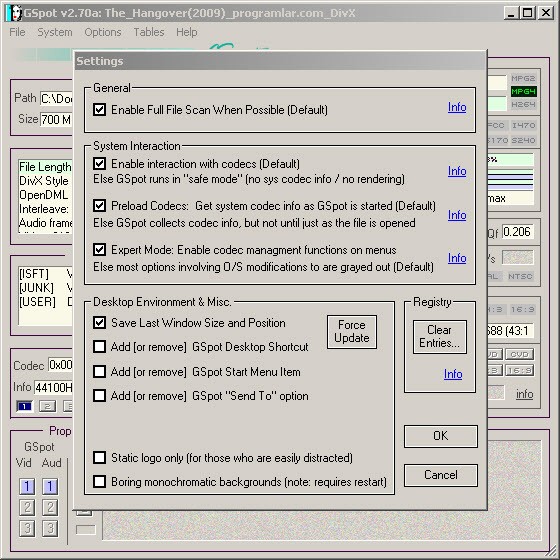Minimize the GSpot window
560x560 pixels.
coord(511,13)
